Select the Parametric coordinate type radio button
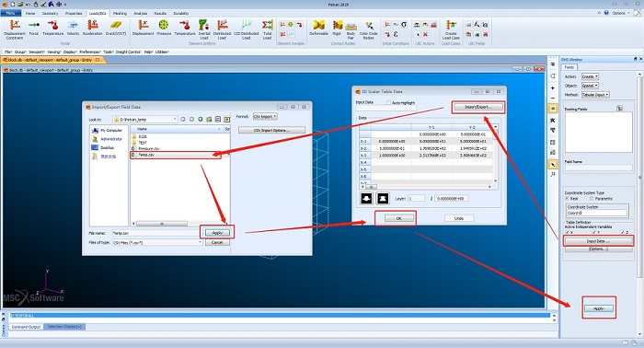 [x=592, y=199]
